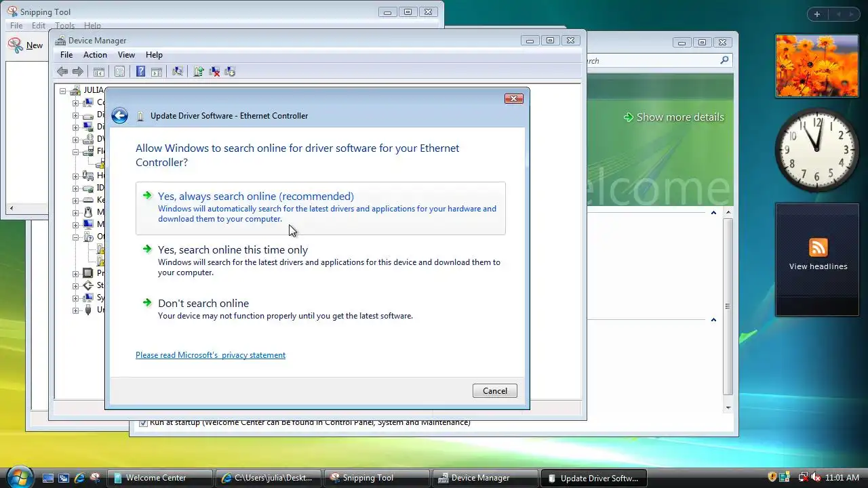Viewport: 868px width, 488px height.
Task: Click the Snipping Tool quick launch icon
Action: [95, 478]
